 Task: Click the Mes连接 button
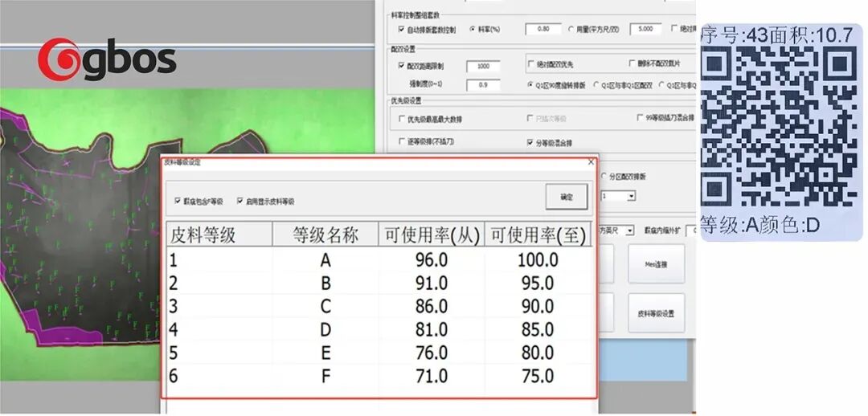pyautogui.click(x=656, y=264)
